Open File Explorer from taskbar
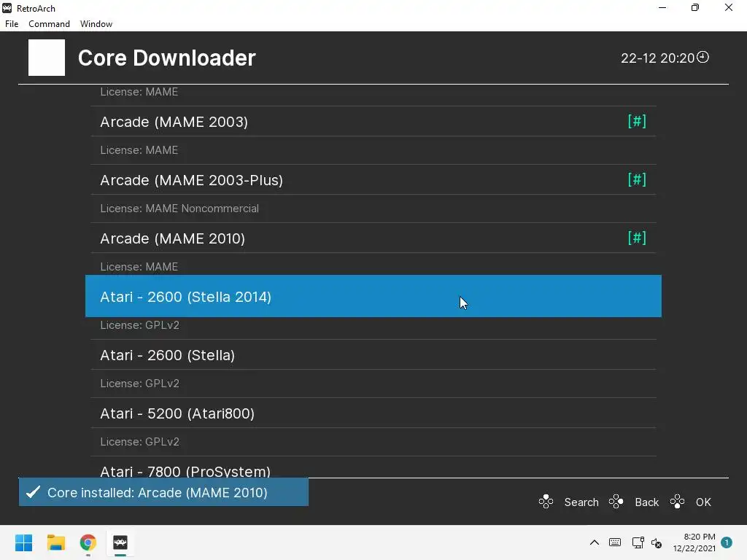 [x=55, y=542]
